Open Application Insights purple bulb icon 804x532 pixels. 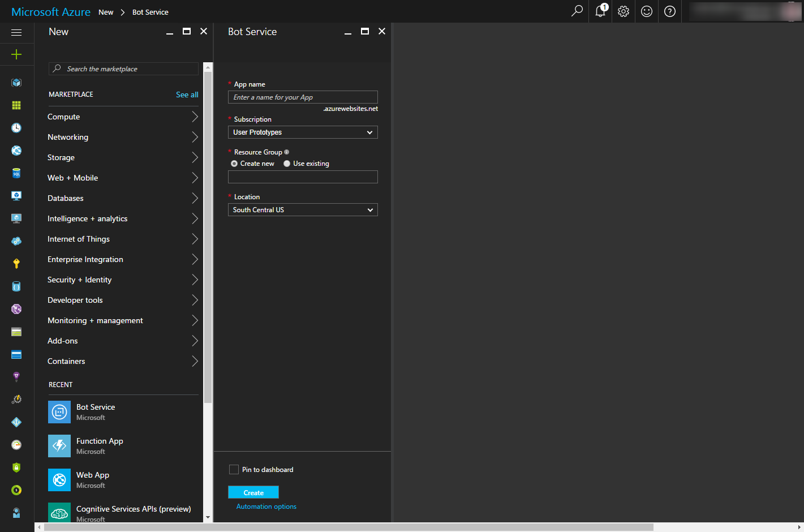click(16, 377)
